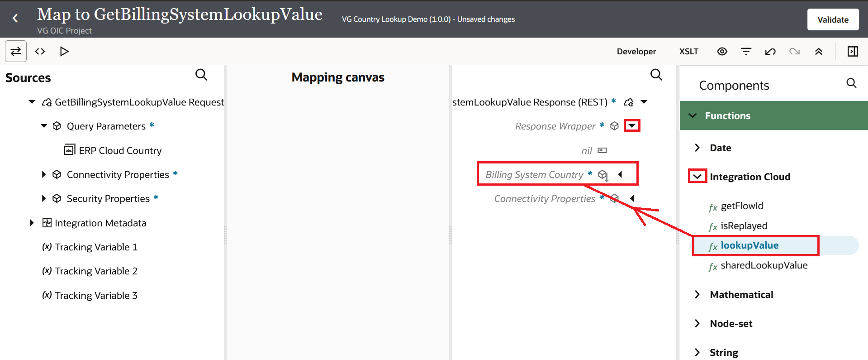This screenshot has width=868, height=360.
Task: Expand the Date functions category
Action: [697, 148]
